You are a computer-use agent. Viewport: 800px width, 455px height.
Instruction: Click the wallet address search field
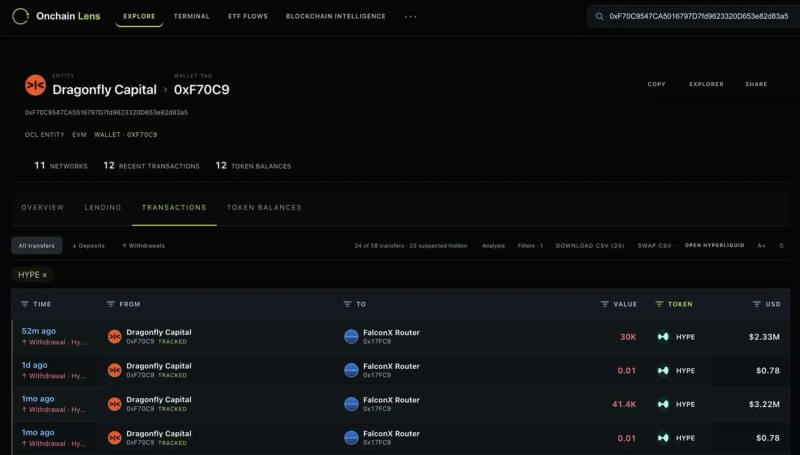coord(694,16)
